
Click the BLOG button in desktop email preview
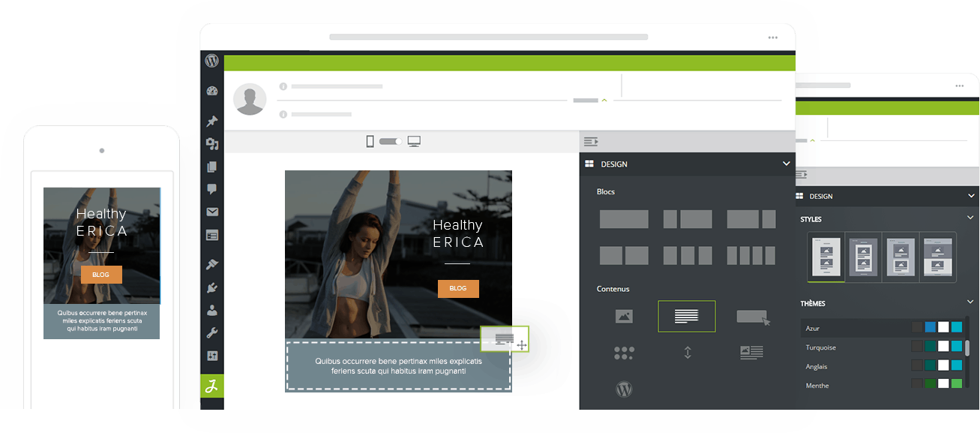(x=458, y=288)
